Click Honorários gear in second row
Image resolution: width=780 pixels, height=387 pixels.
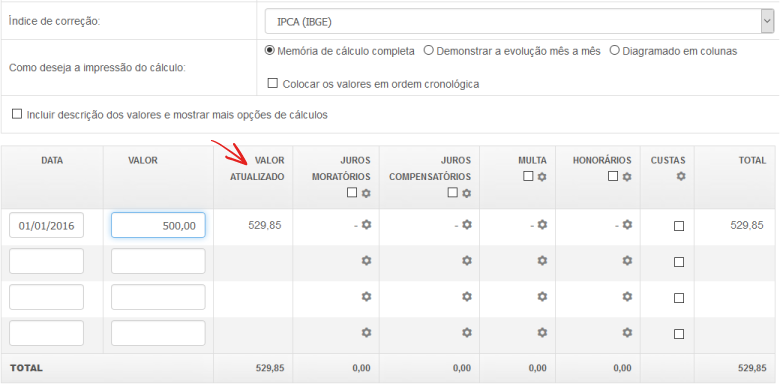[627, 261]
